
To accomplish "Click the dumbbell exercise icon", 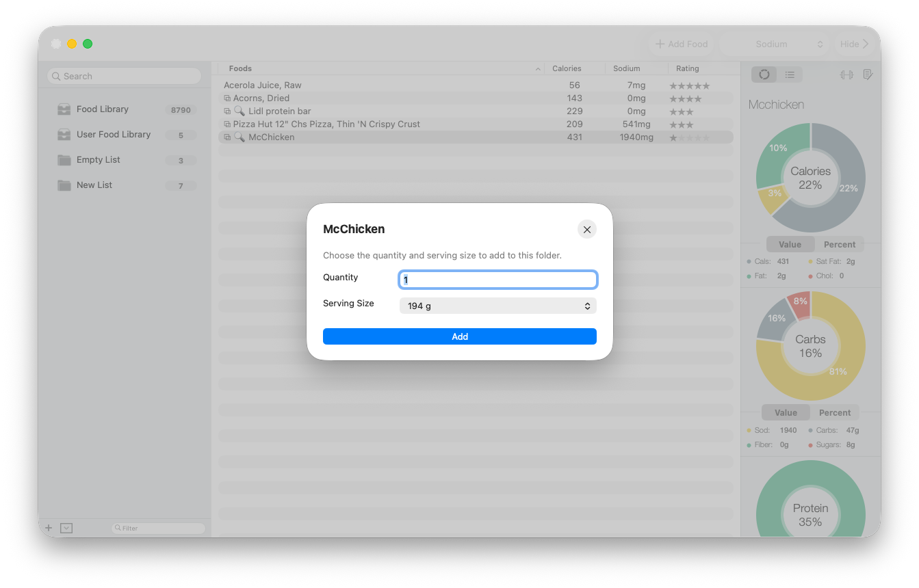I will [846, 75].
